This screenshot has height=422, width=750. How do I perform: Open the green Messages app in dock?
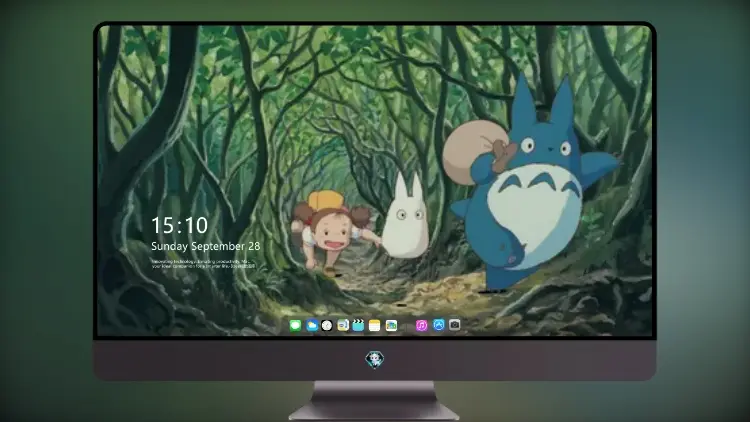295,326
